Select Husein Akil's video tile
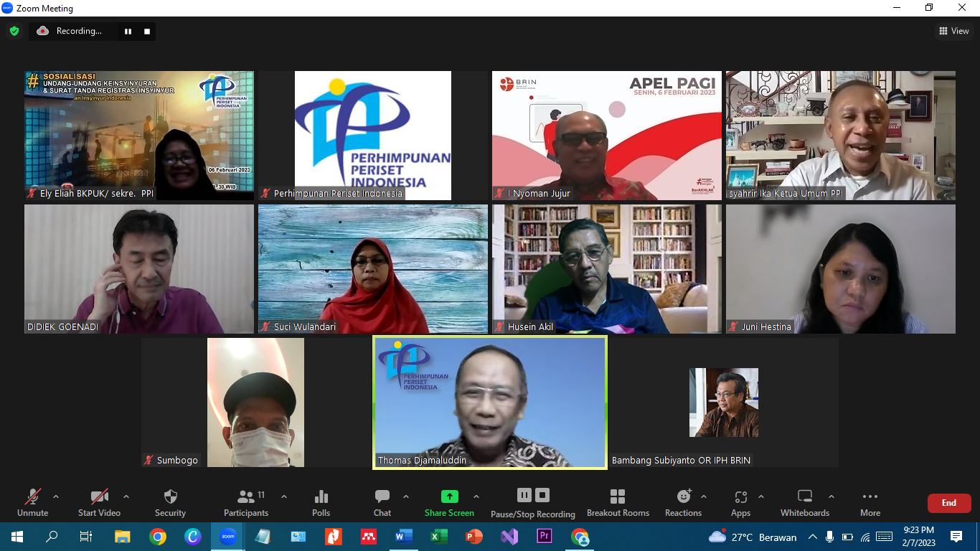The height and width of the screenshot is (551, 980). tap(607, 269)
